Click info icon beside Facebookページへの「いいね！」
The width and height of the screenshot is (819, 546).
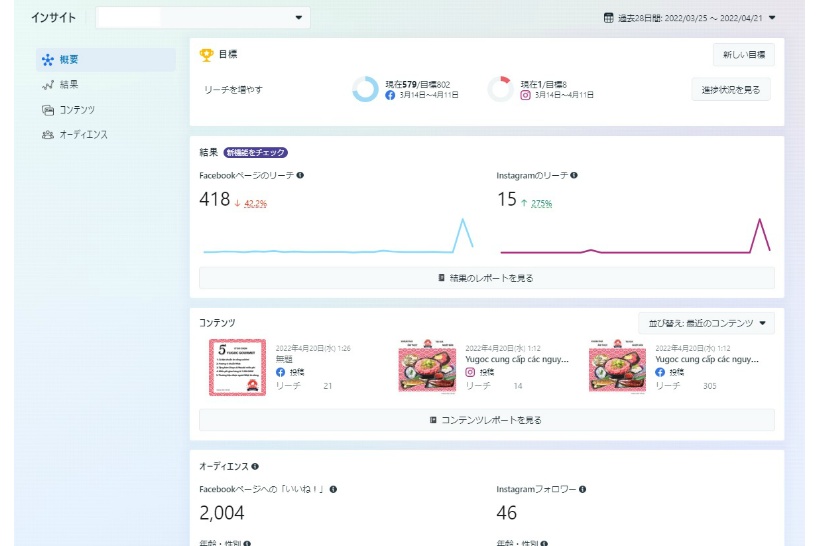point(333,490)
